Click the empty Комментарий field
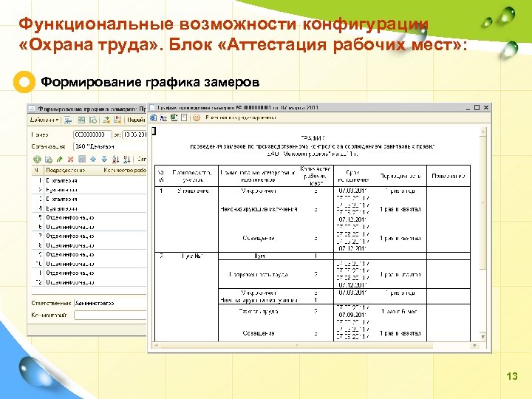The width and height of the screenshot is (532, 399). (110, 316)
